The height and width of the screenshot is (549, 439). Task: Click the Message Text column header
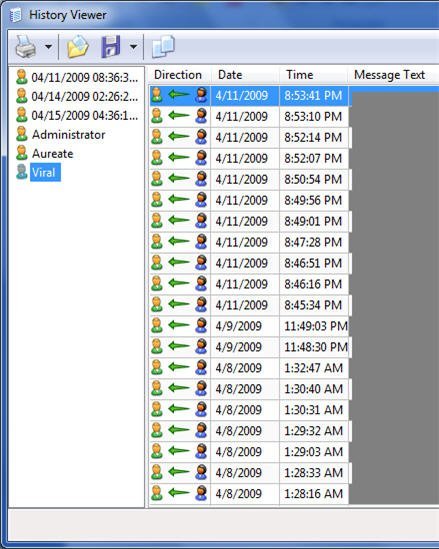click(393, 75)
